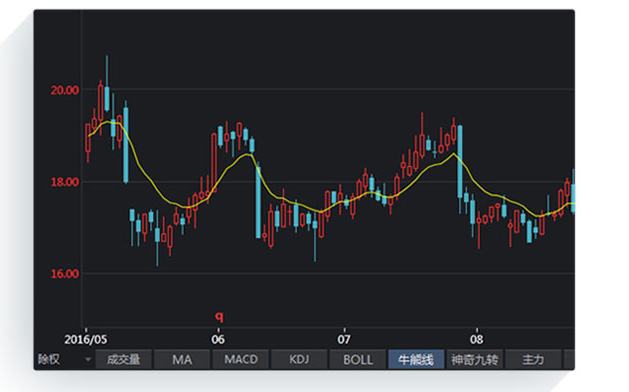
Task: Select the 2016/05 date axis label
Action: (85, 339)
